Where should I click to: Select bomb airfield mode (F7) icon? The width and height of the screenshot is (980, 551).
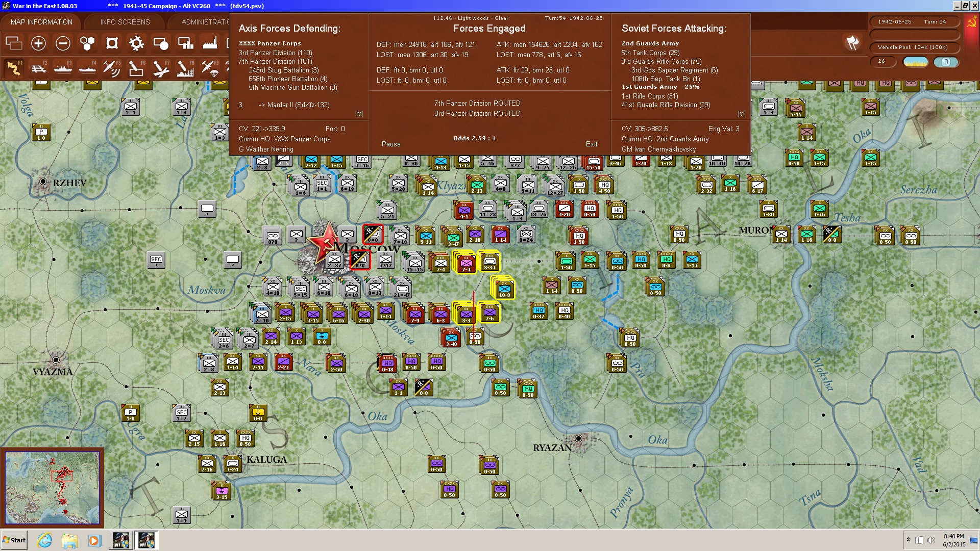click(x=161, y=68)
